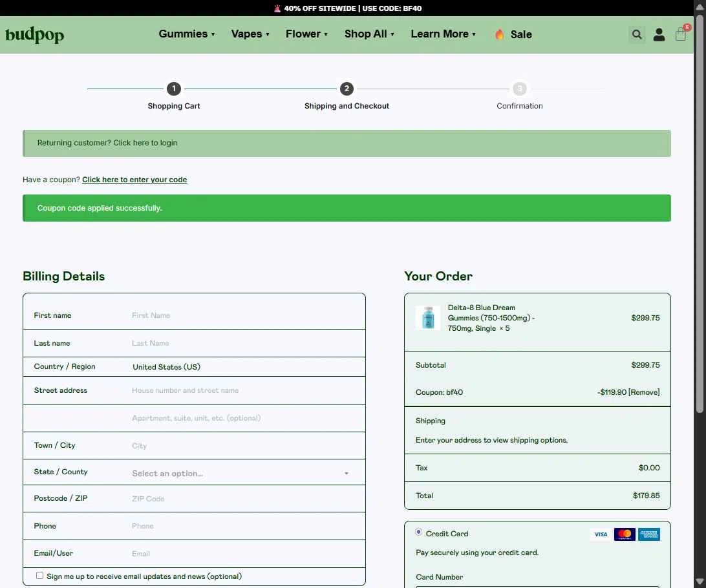Expand the Vapes menu
This screenshot has width=706, height=588.
point(250,34)
